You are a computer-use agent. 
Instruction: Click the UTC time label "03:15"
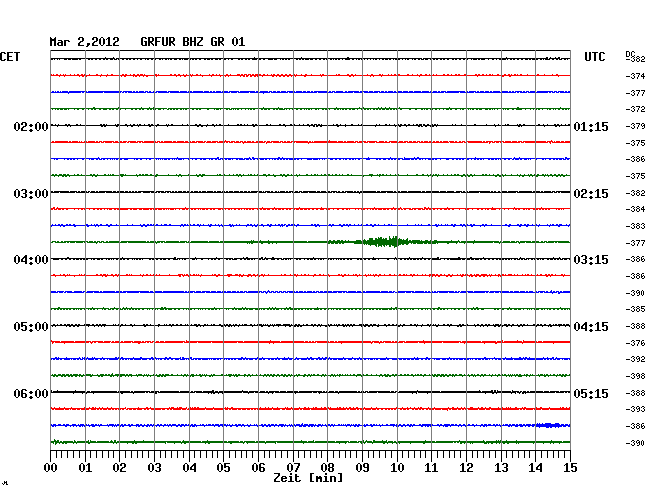[x=591, y=260]
